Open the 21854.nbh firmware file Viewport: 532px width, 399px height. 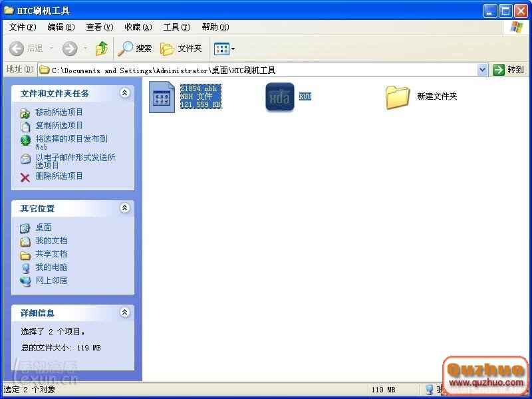coord(162,96)
